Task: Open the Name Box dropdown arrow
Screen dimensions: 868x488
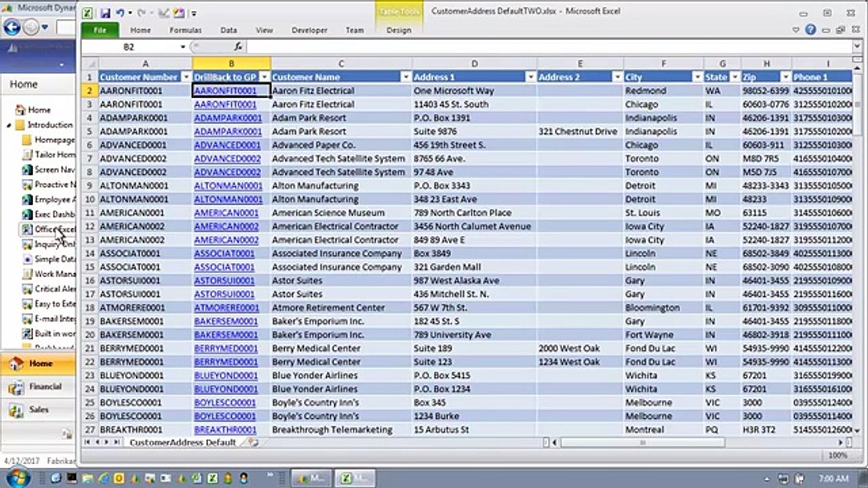Action: click(x=183, y=47)
